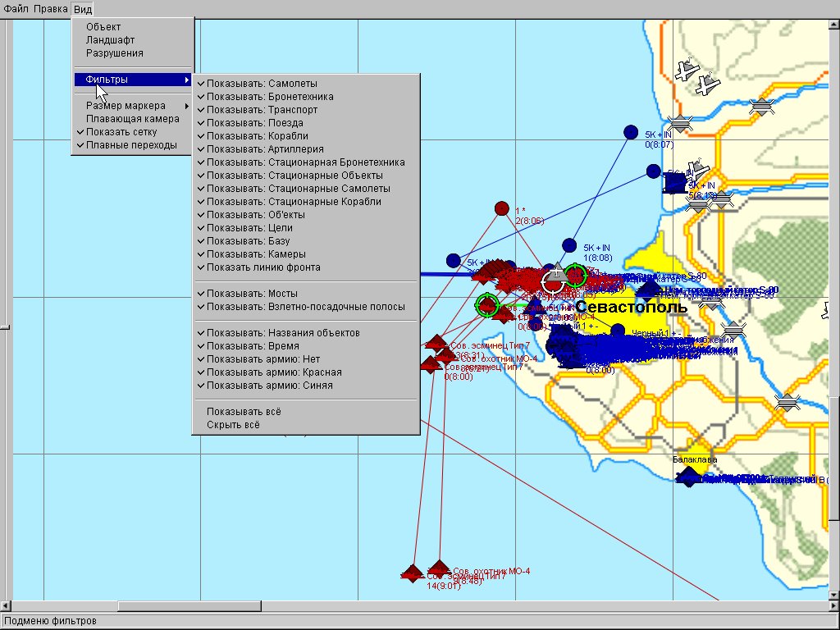Choose Ландшафт from the Вид menu
Image resolution: width=840 pixels, height=630 pixels.
110,40
